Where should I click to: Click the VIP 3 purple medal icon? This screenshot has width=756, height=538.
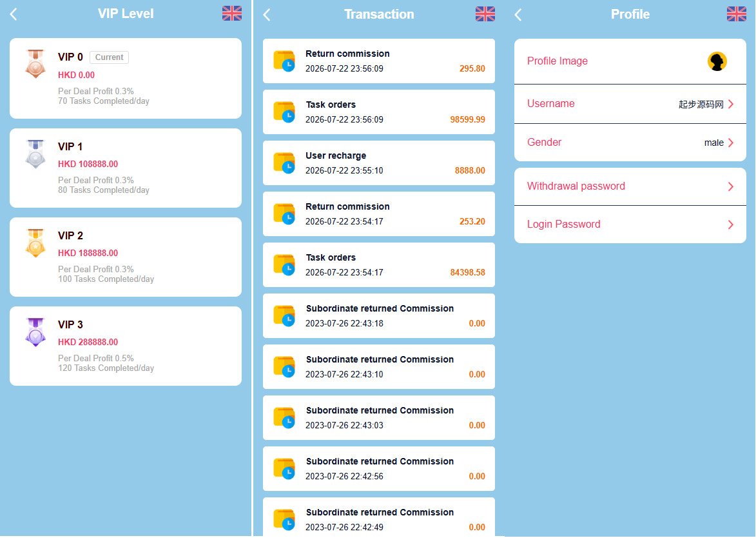click(35, 332)
